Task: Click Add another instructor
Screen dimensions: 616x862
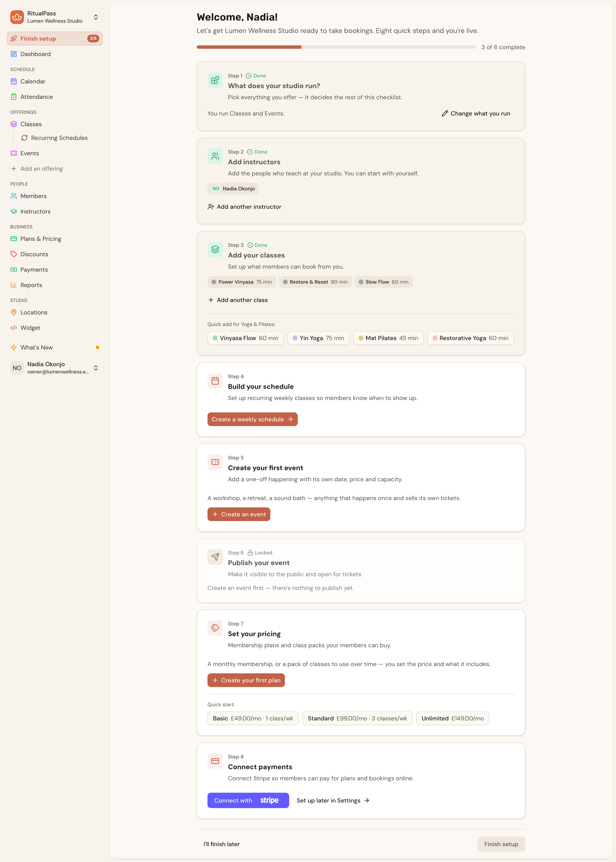Action: [244, 207]
